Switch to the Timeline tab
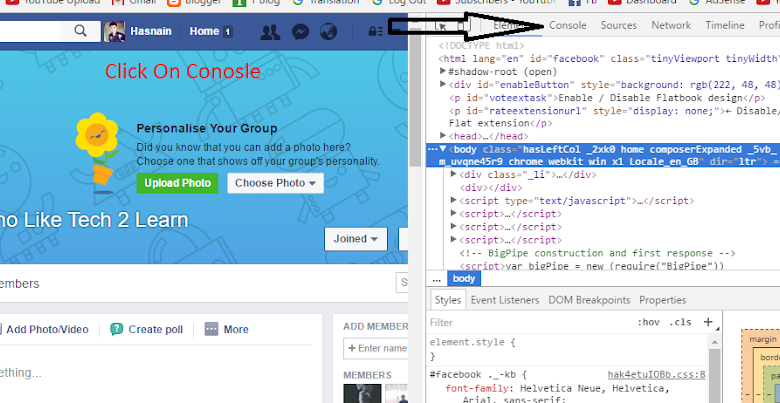Image resolution: width=780 pixels, height=403 pixels. point(725,25)
